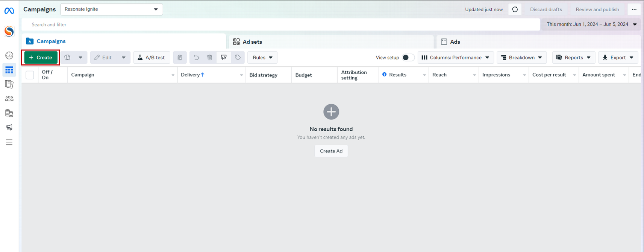This screenshot has height=252, width=644.
Task: Click the Edit button
Action: (103, 58)
